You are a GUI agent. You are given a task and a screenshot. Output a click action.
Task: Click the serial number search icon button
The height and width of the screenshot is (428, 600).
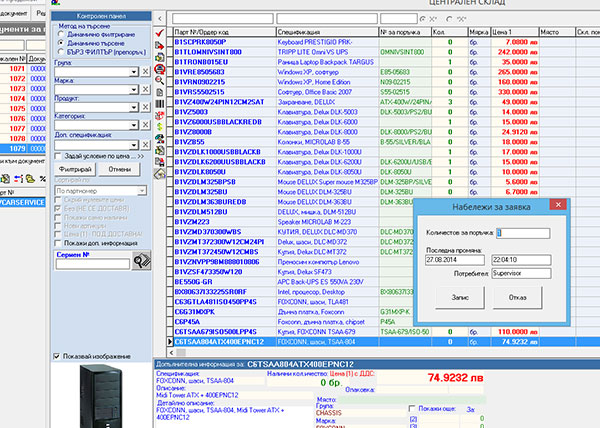[x=142, y=263]
